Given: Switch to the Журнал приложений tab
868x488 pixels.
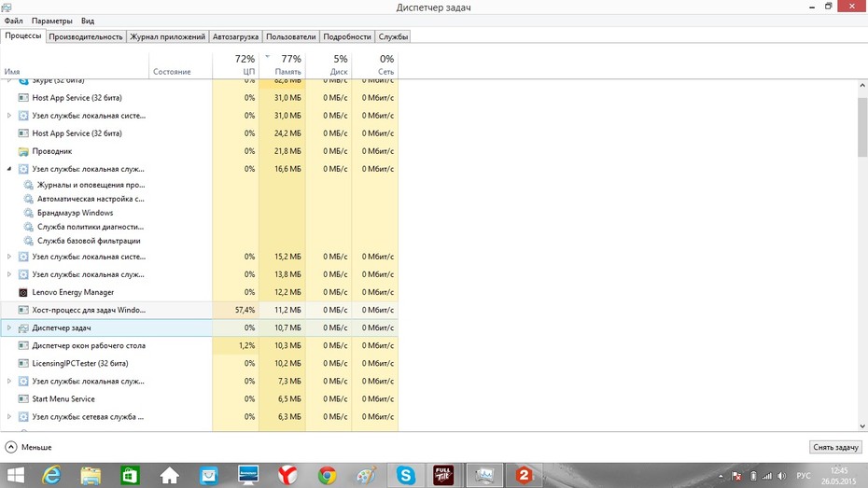Looking at the screenshot, I should 168,36.
